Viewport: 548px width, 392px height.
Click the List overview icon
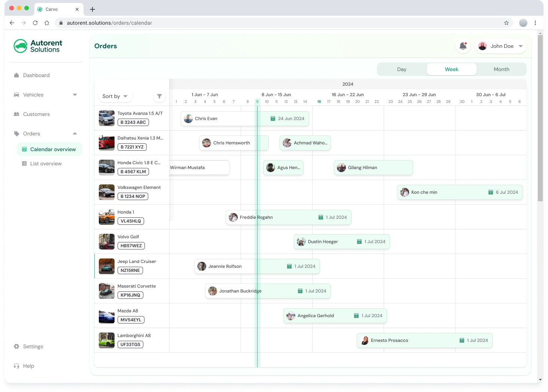(x=24, y=163)
